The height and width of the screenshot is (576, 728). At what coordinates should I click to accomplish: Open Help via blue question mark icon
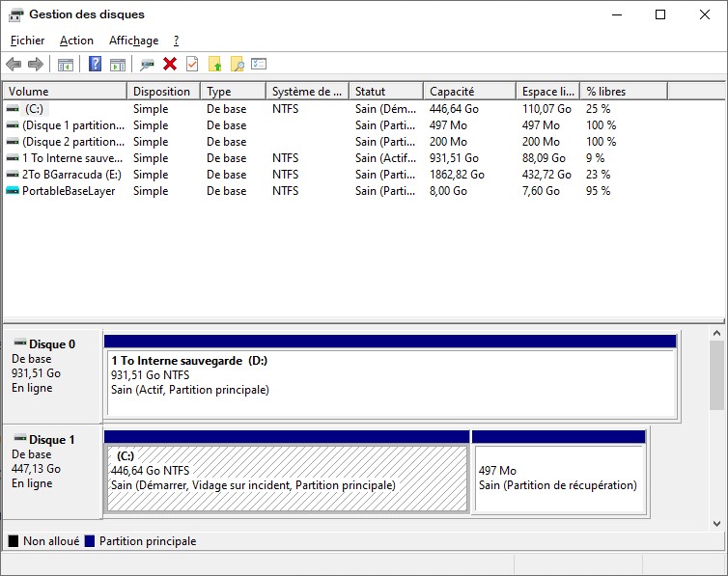click(95, 64)
